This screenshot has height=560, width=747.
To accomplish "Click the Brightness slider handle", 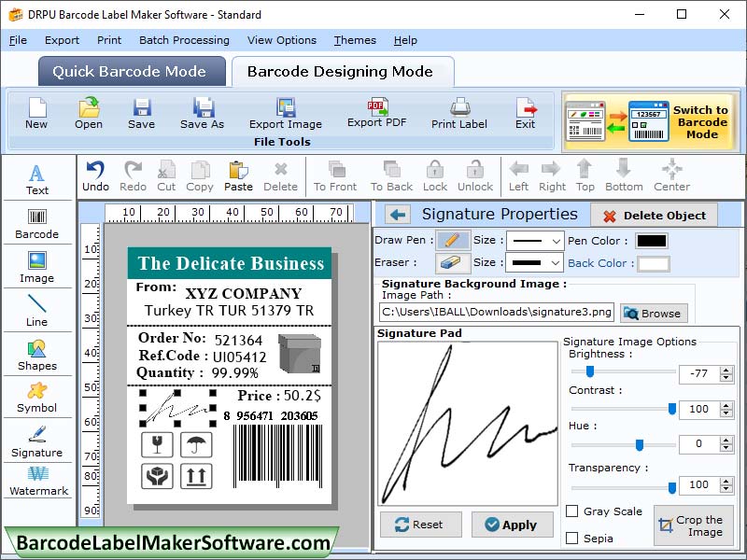I will point(590,371).
